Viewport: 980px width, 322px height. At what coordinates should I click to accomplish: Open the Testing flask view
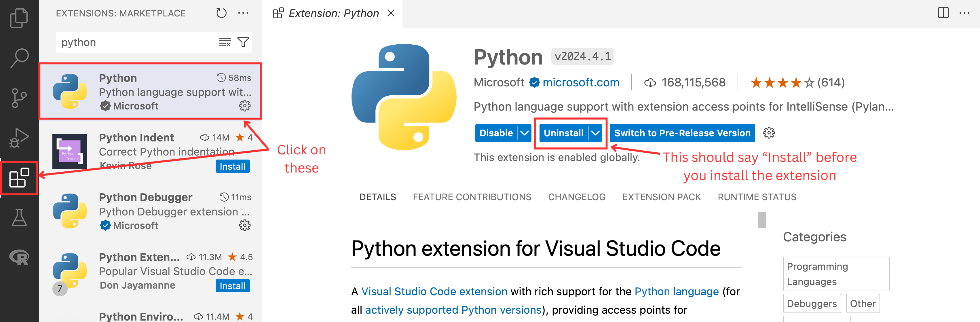point(19,218)
